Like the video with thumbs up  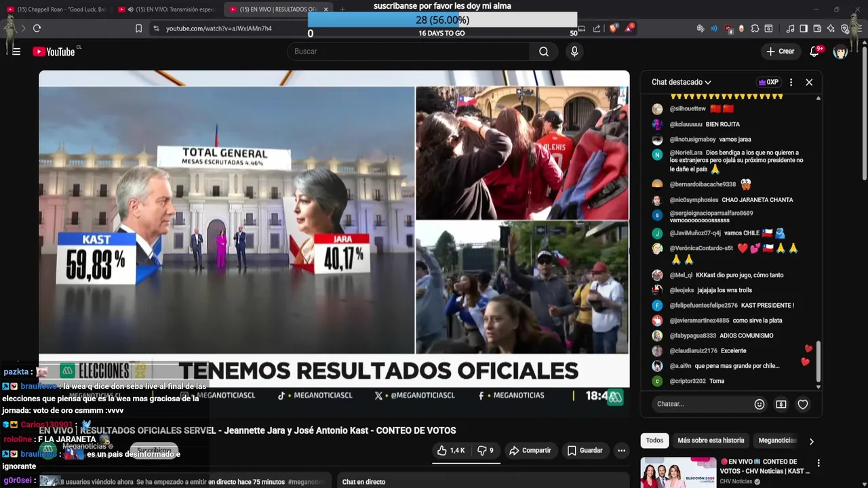(451, 450)
